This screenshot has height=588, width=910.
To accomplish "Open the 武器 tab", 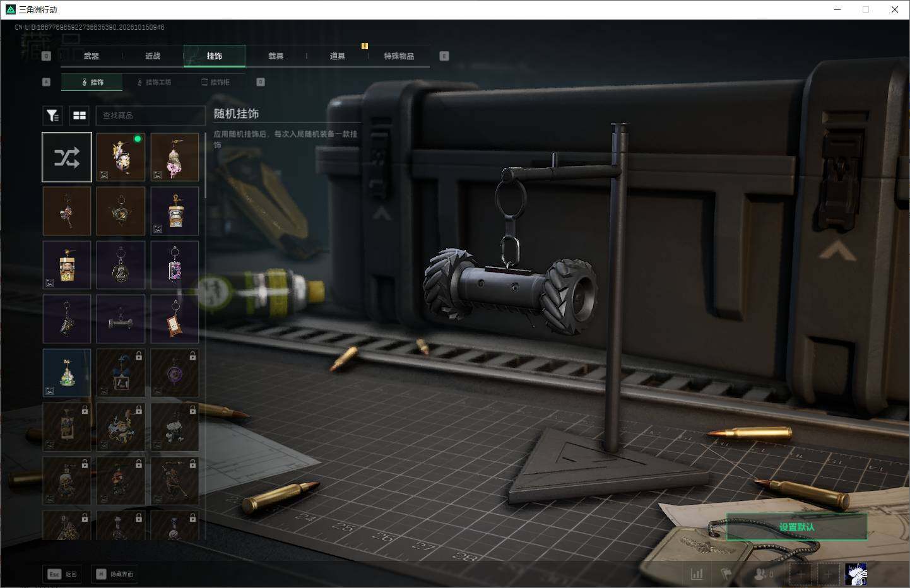I will click(92, 56).
